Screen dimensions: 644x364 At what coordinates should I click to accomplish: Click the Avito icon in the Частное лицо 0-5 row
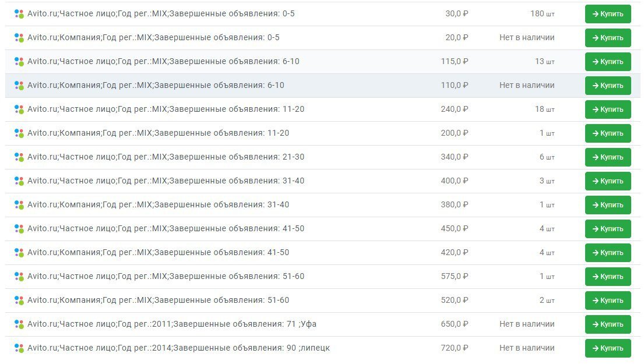pyautogui.click(x=19, y=14)
